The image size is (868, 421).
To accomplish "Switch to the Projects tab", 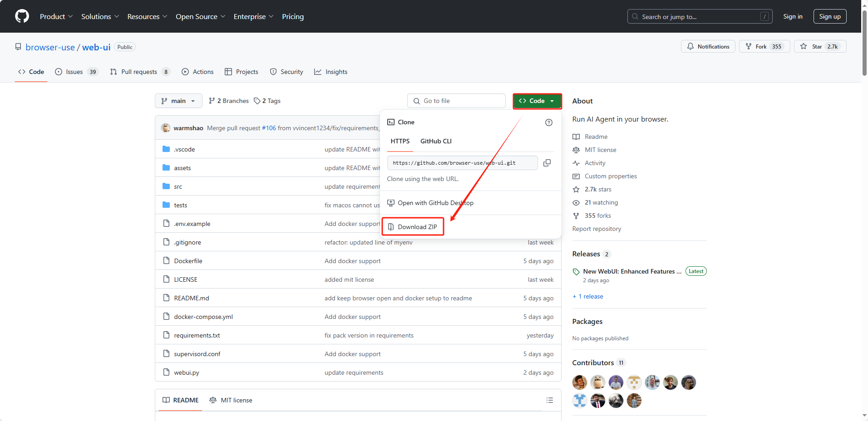I will pos(242,72).
